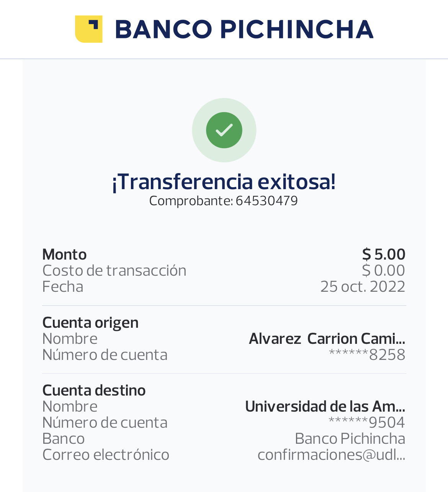Click the Monto label
Screen dimensions: 448x492
point(64,255)
